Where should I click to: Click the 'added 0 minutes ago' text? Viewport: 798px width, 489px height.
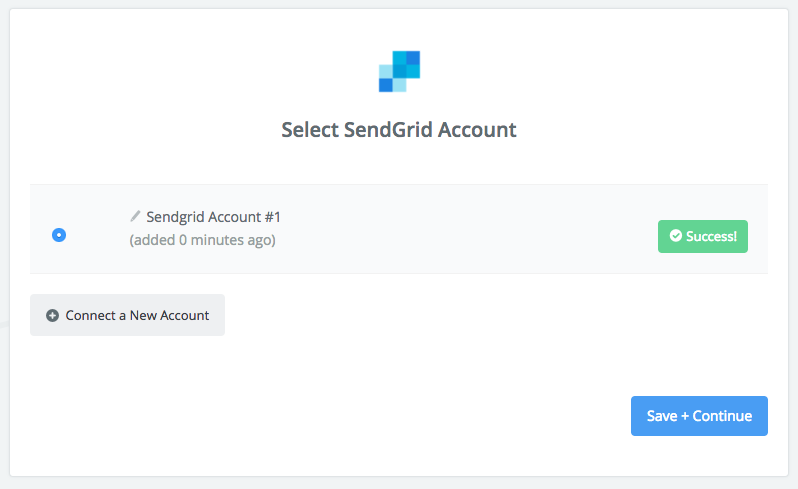(x=203, y=240)
